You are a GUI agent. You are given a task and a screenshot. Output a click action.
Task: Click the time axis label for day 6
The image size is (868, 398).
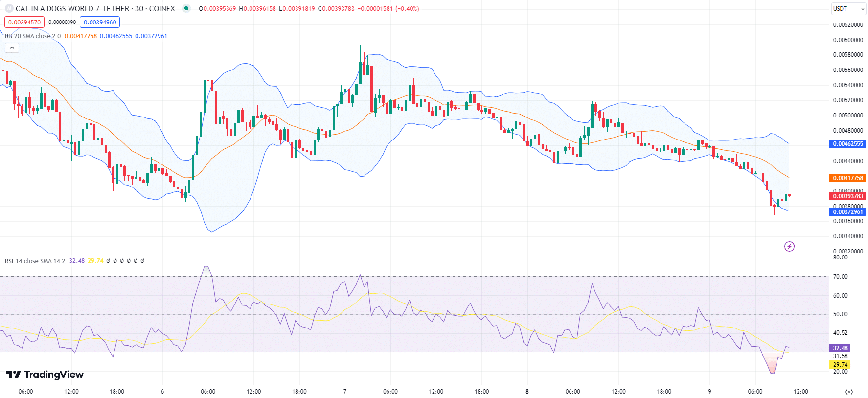(162, 392)
